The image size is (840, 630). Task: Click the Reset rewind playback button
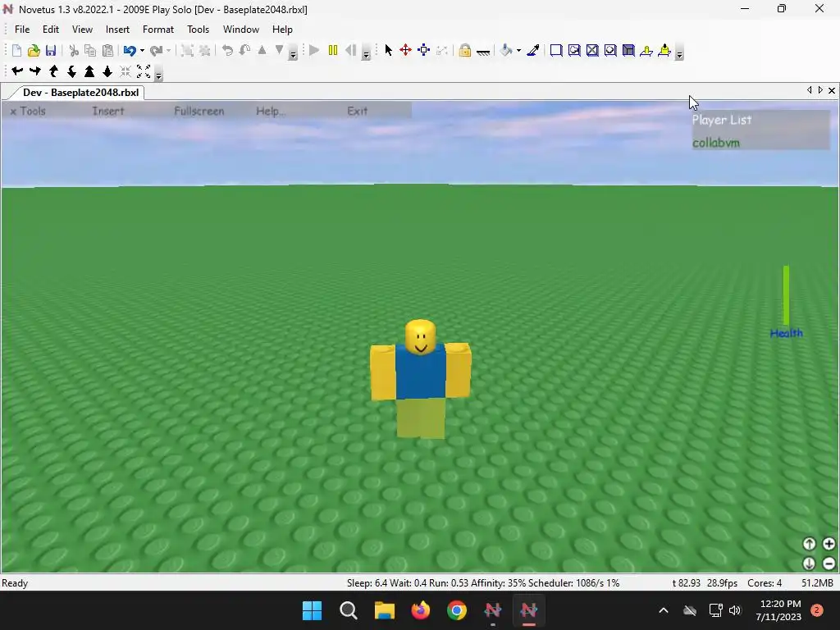click(351, 50)
